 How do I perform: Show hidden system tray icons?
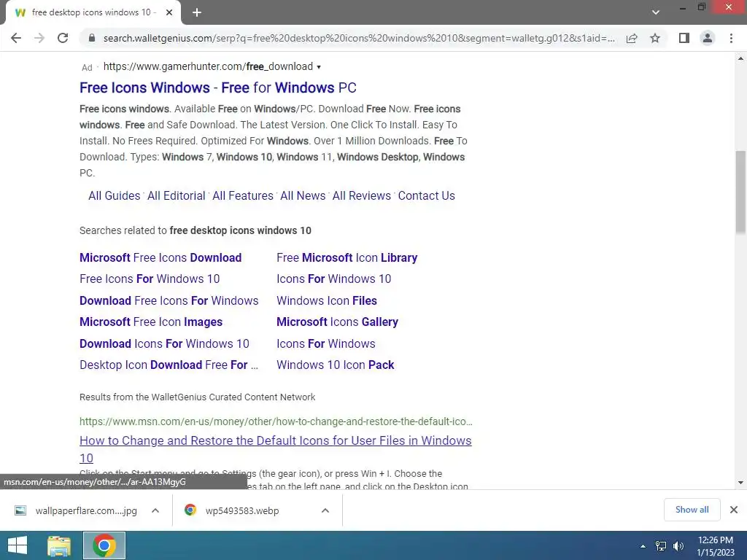click(x=643, y=546)
